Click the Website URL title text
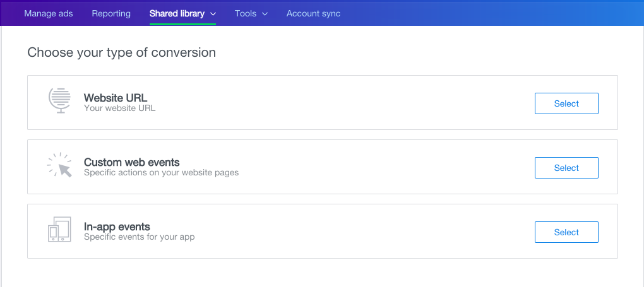 [x=116, y=98]
